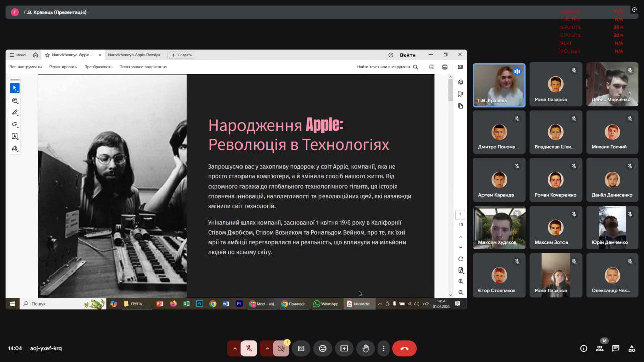
Task: Open the ГРУПА folder taskbar item
Action: coord(137,304)
